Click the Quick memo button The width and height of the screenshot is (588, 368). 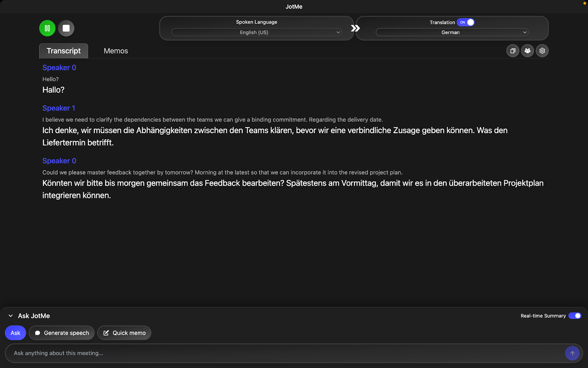click(124, 333)
